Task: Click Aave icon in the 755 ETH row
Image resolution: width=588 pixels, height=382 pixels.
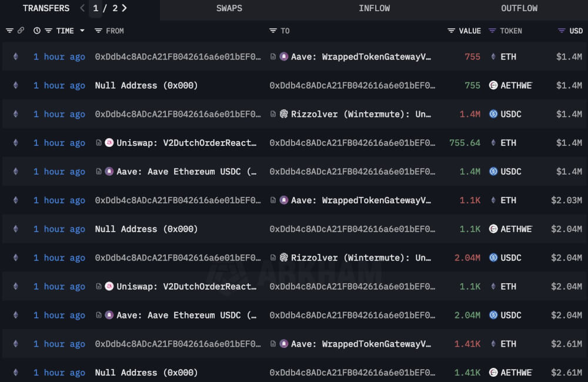Action: (284, 56)
